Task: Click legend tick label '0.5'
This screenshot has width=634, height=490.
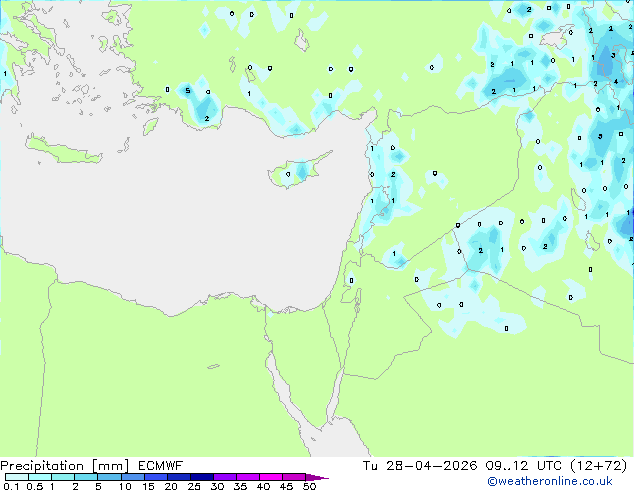Action: (35, 486)
